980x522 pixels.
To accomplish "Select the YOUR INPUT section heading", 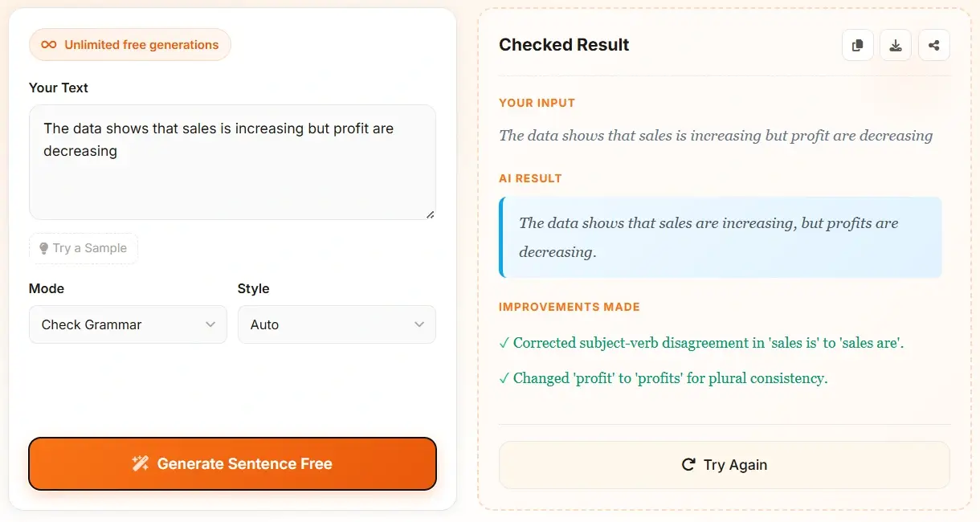I will pos(537,103).
